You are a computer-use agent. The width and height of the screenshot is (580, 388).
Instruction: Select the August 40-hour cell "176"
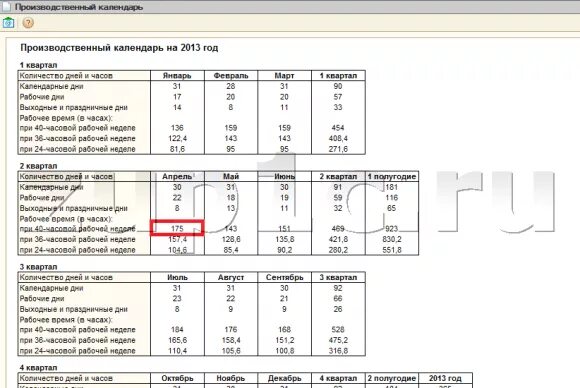231,330
